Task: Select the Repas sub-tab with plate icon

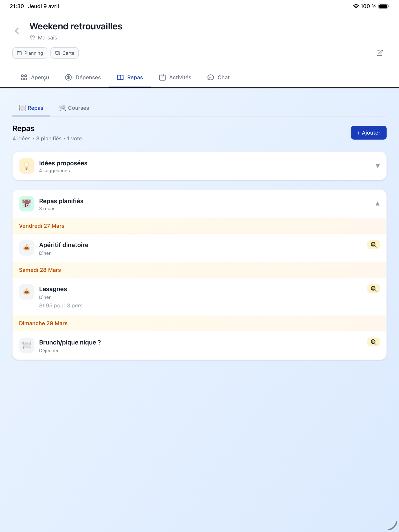Action: (x=31, y=108)
